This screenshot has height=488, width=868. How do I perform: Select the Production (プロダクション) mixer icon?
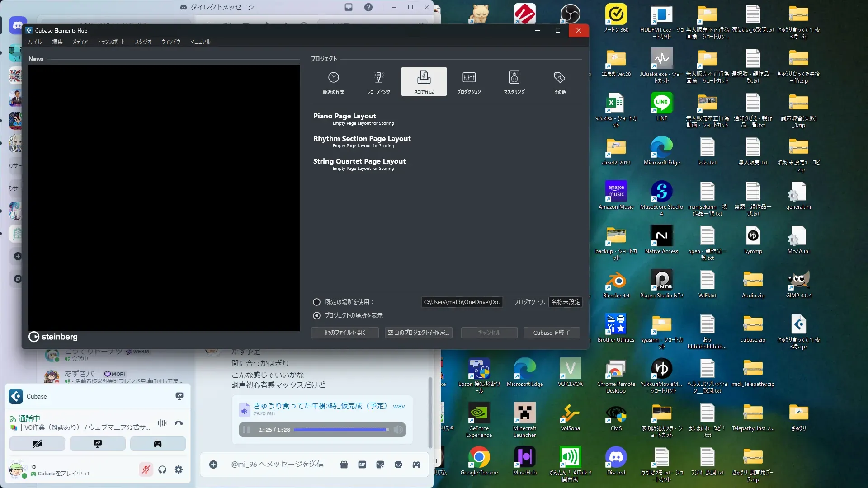469,78
